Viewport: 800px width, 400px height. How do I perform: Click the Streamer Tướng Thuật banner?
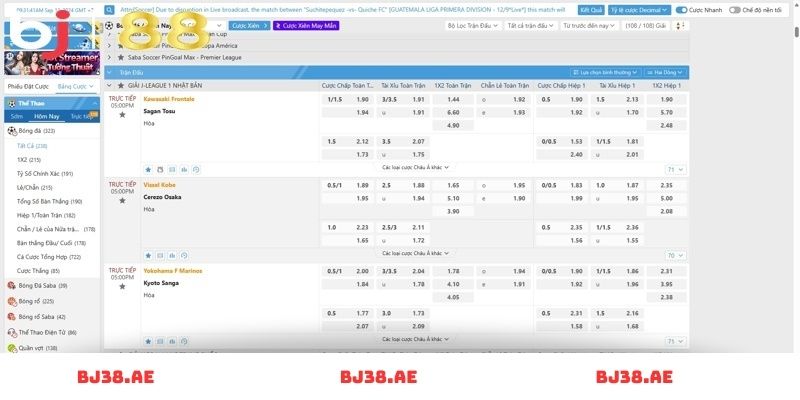click(52, 63)
